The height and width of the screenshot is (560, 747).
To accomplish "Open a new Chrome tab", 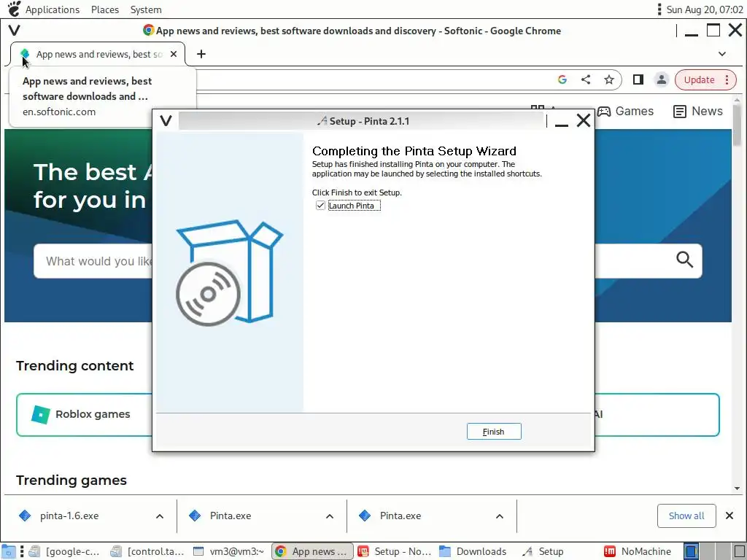I will [x=201, y=54].
